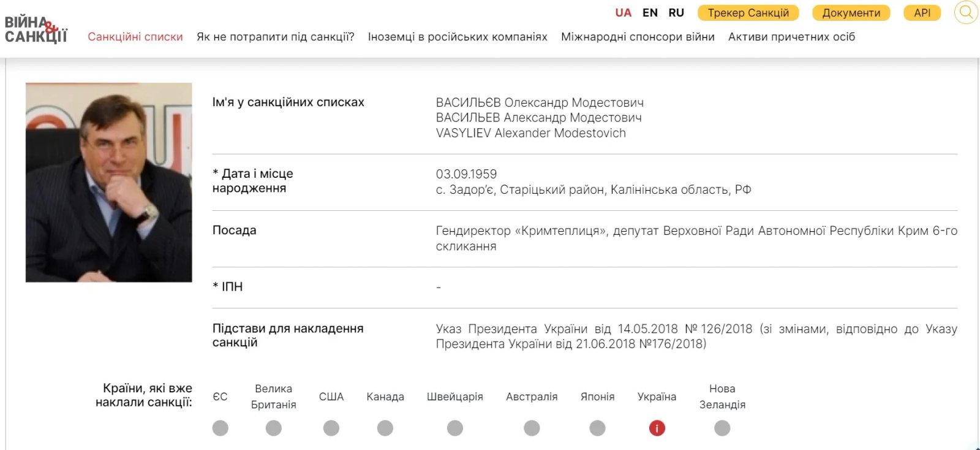The image size is (980, 450).
Task: Click the grey circle under ЄС
Action: tap(221, 428)
